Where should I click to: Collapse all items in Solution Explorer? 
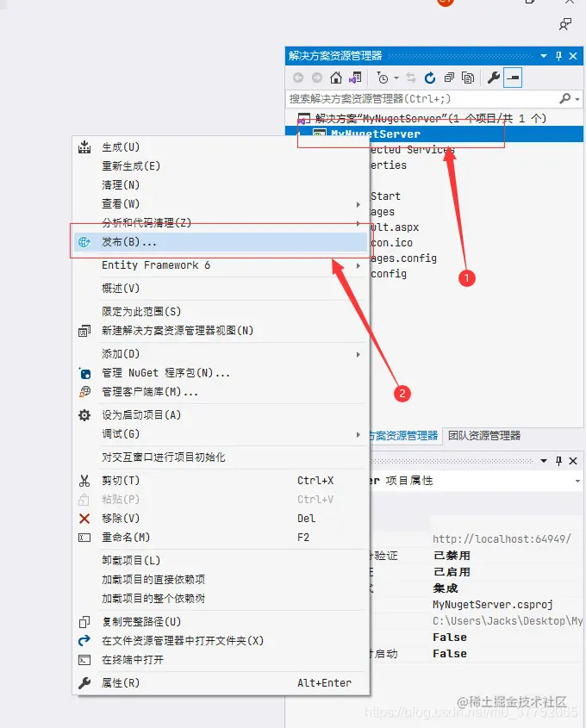(449, 78)
